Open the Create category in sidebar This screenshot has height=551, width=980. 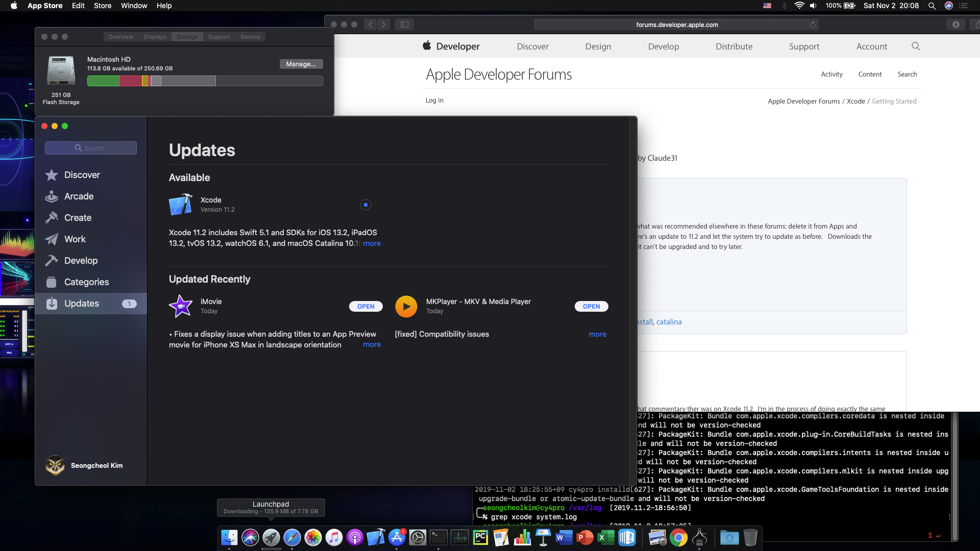78,218
